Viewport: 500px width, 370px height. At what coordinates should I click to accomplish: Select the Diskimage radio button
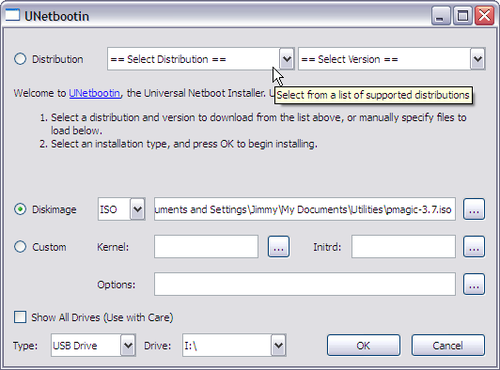point(20,209)
